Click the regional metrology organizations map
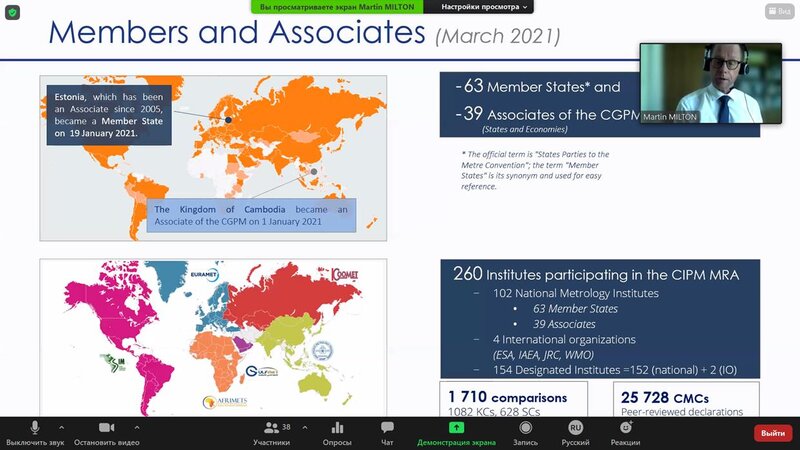 tap(213, 334)
